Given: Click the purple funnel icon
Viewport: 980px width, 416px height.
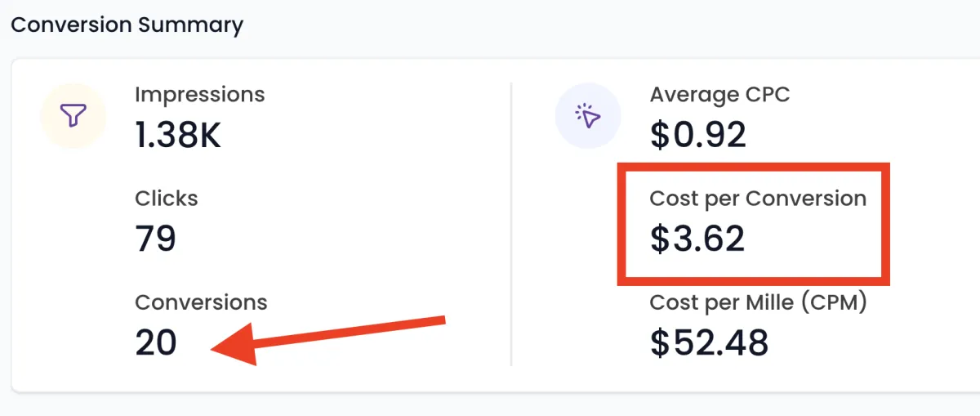Looking at the screenshot, I should (x=73, y=116).
